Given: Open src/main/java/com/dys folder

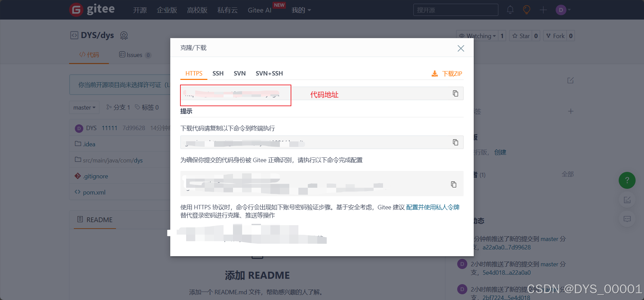Looking at the screenshot, I should click(113, 160).
